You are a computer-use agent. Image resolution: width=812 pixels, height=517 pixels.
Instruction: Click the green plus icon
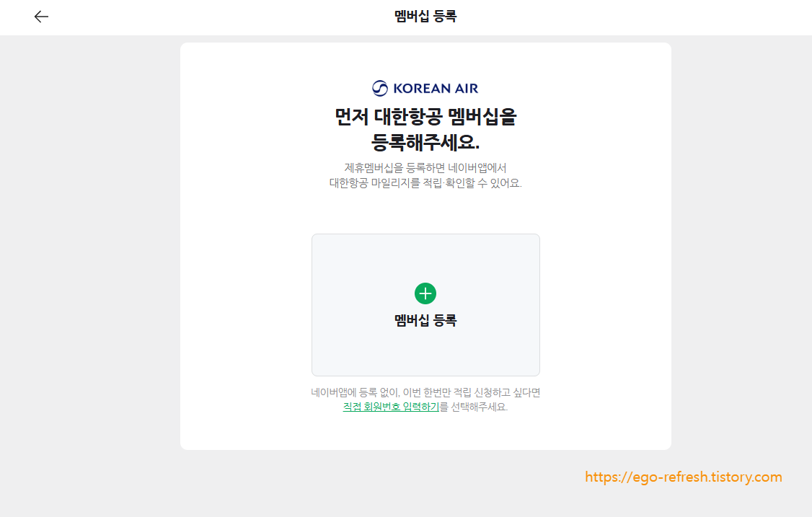[x=425, y=293]
